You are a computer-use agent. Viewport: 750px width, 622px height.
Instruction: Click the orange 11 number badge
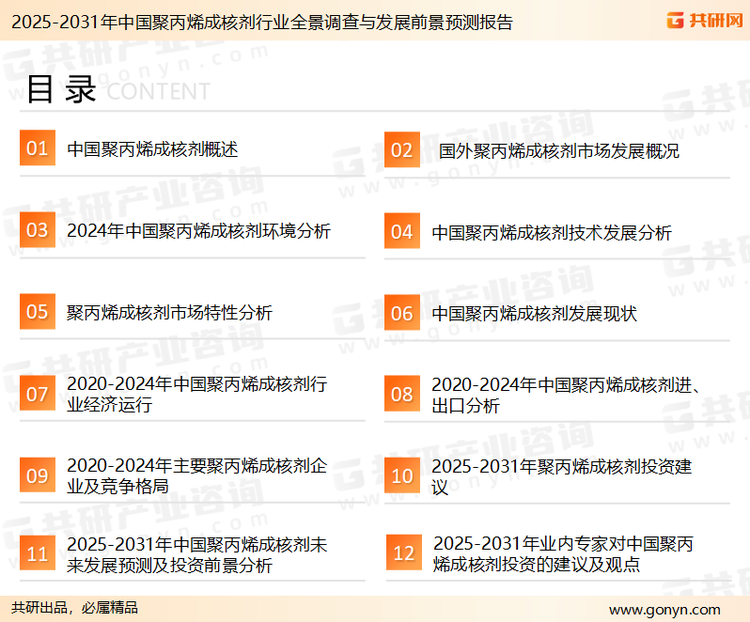(x=37, y=553)
